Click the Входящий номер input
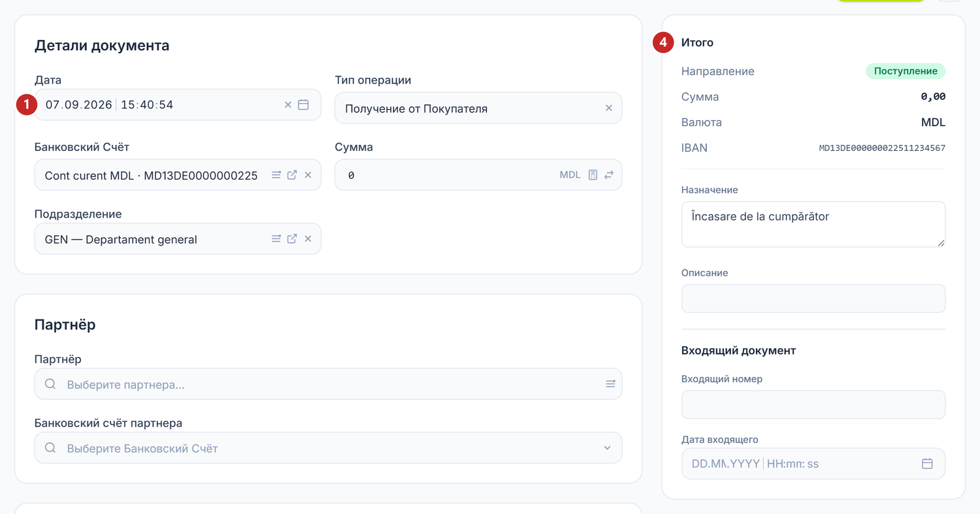 click(x=813, y=404)
